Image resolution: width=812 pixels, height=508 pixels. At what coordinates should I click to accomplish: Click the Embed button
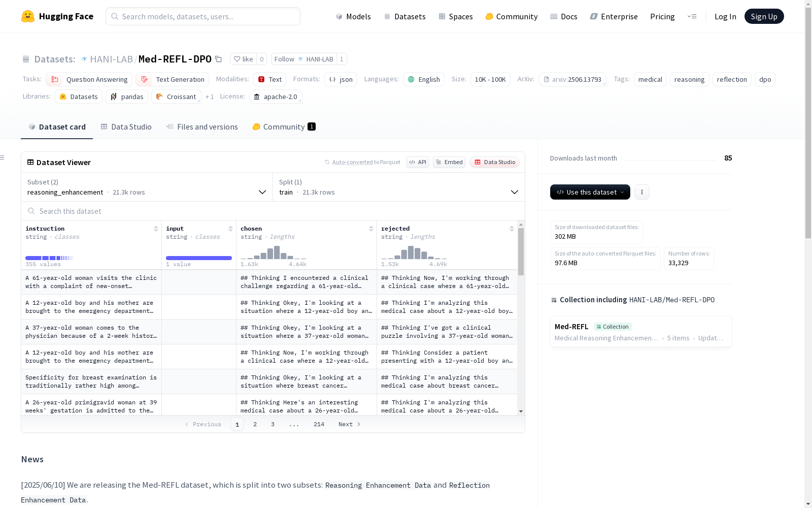click(449, 162)
